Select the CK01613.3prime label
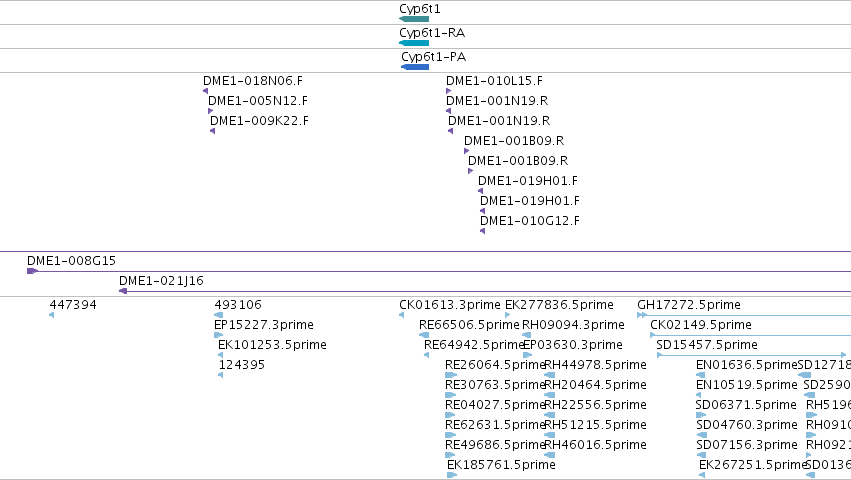Image resolution: width=851 pixels, height=480 pixels. [x=450, y=305]
